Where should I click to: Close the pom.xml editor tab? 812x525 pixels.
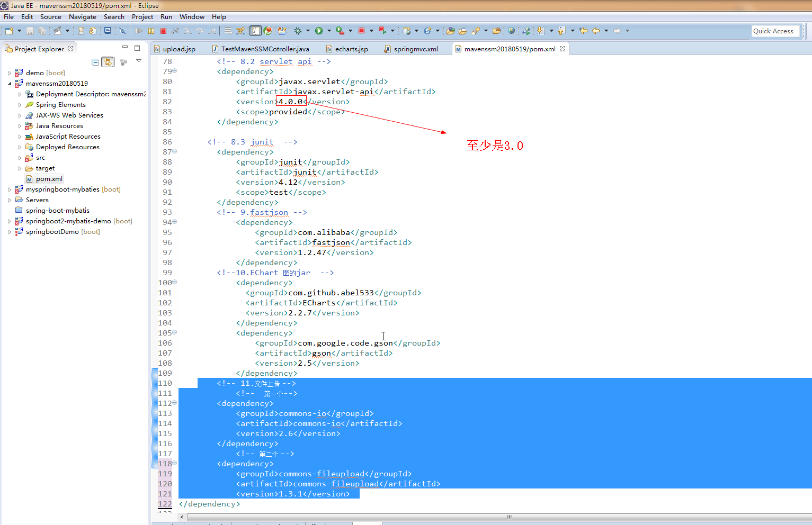(563, 49)
